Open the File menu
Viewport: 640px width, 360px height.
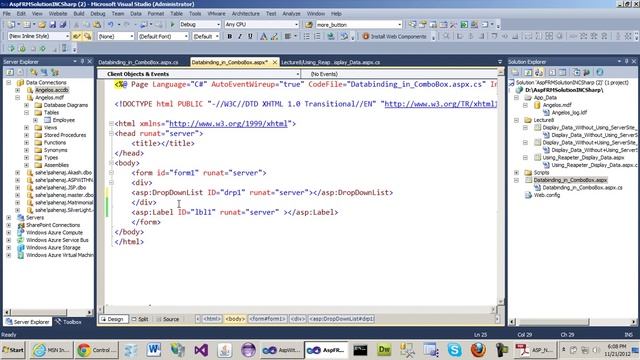[x=7, y=13]
